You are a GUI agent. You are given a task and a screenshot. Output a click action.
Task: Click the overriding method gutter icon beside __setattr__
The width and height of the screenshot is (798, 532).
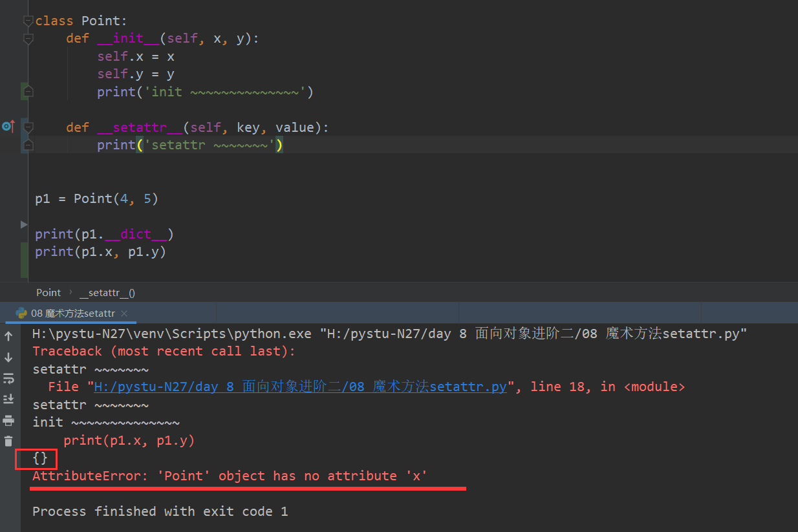tap(8, 127)
